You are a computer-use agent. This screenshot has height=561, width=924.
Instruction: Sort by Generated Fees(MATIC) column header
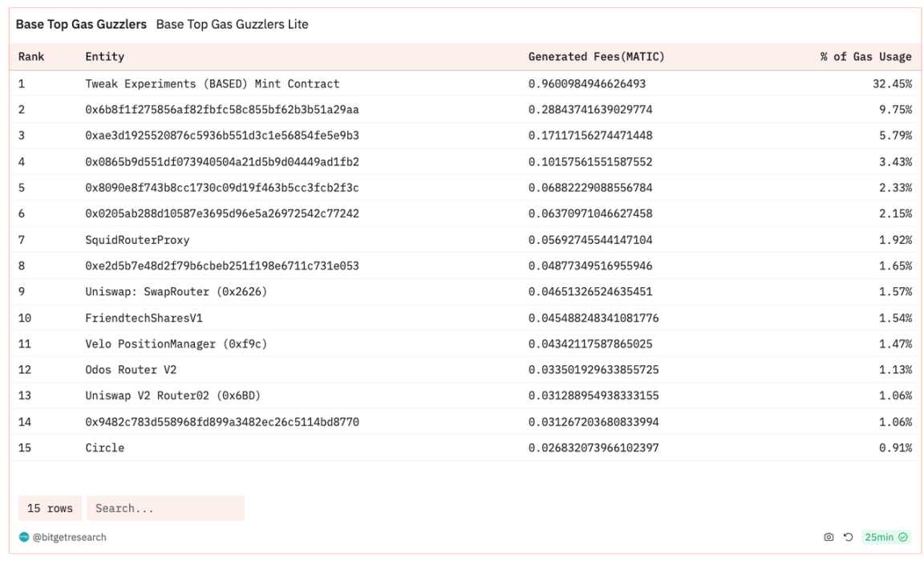click(596, 57)
